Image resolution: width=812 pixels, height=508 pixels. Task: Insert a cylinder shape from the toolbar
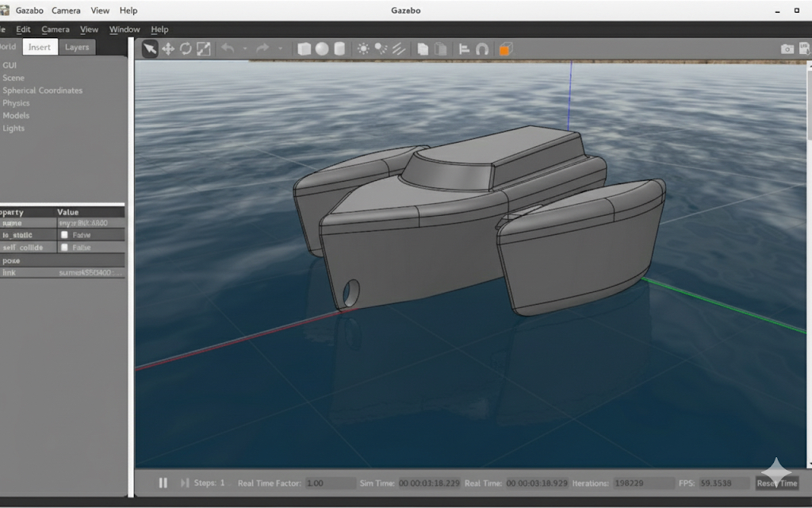point(339,49)
